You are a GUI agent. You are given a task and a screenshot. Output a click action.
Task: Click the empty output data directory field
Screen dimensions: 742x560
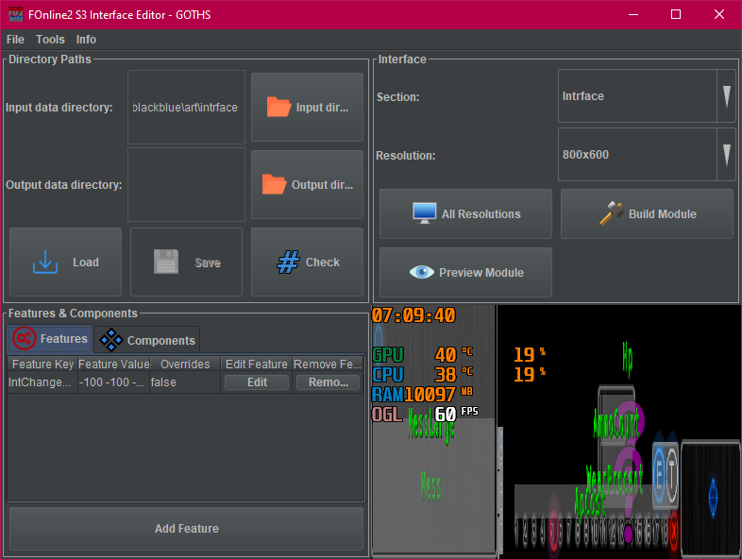[x=187, y=184]
